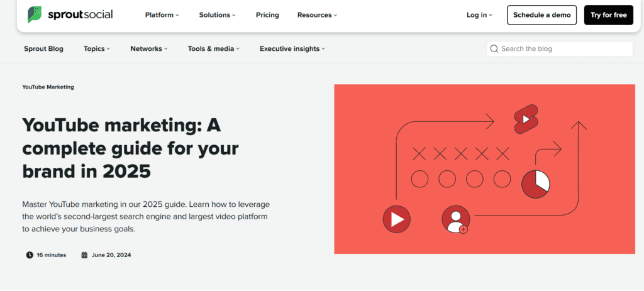This screenshot has width=644, height=291.
Task: Click the sproutsocial wordmark text
Action: [x=80, y=15]
